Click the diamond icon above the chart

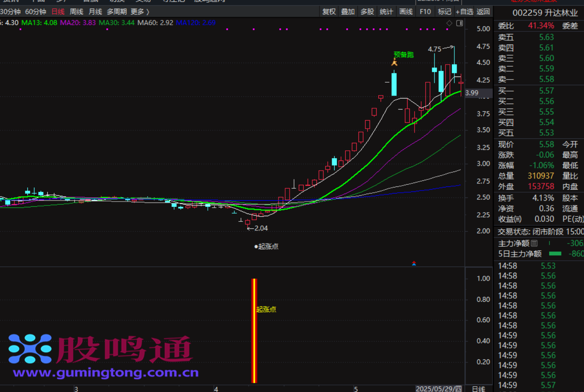[449, 23]
